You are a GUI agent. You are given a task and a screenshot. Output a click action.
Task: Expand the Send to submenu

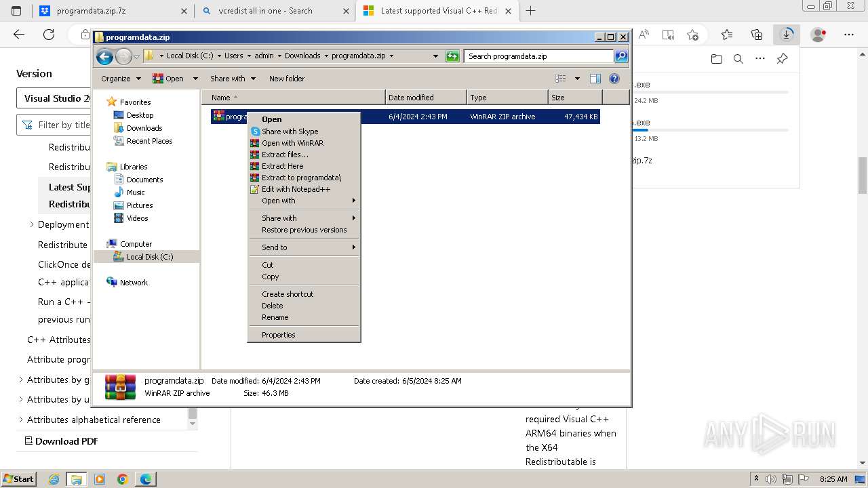pos(304,247)
